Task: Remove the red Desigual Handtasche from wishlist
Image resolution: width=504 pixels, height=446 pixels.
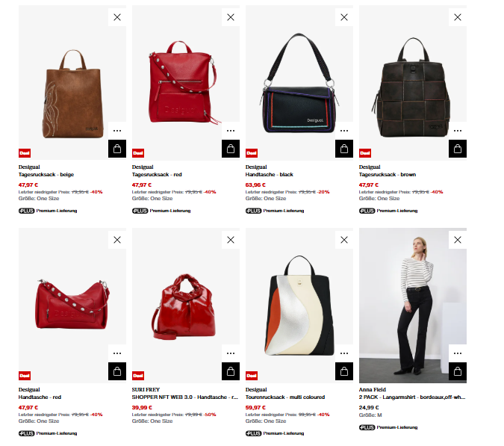Action: click(117, 240)
